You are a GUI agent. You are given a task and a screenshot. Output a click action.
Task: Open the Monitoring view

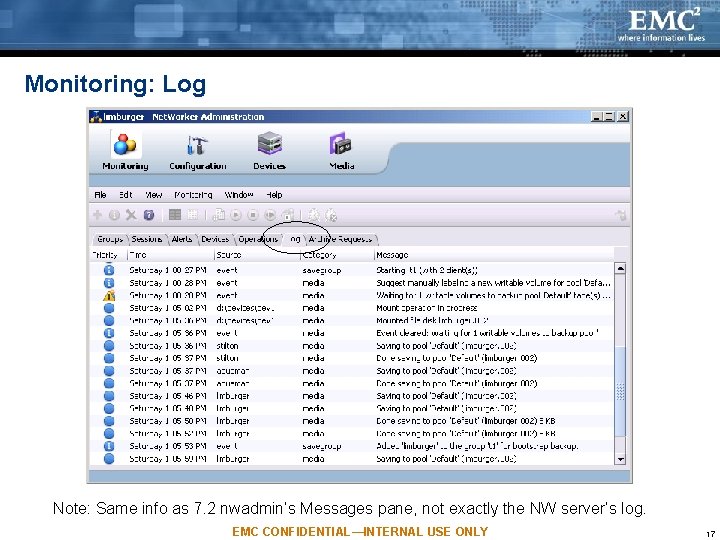[125, 152]
